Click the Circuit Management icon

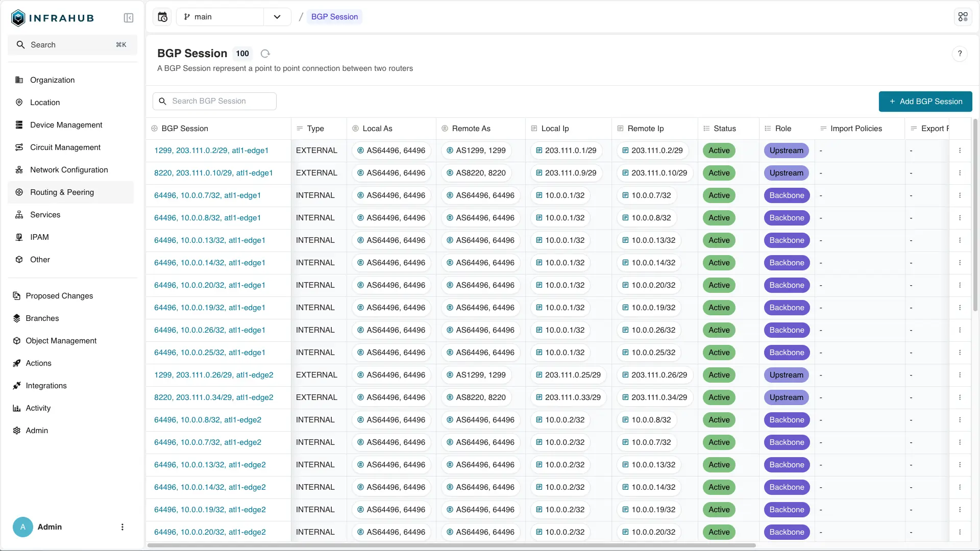pyautogui.click(x=19, y=147)
